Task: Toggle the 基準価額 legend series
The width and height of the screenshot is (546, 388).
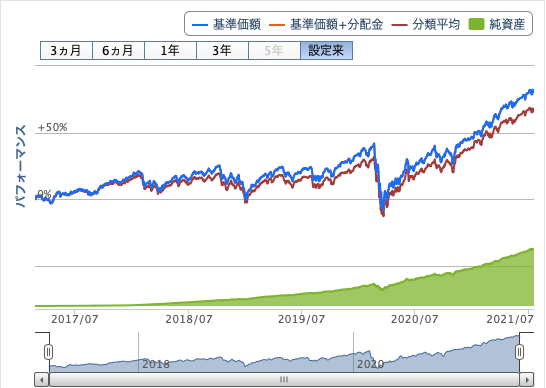Action: tap(226, 24)
